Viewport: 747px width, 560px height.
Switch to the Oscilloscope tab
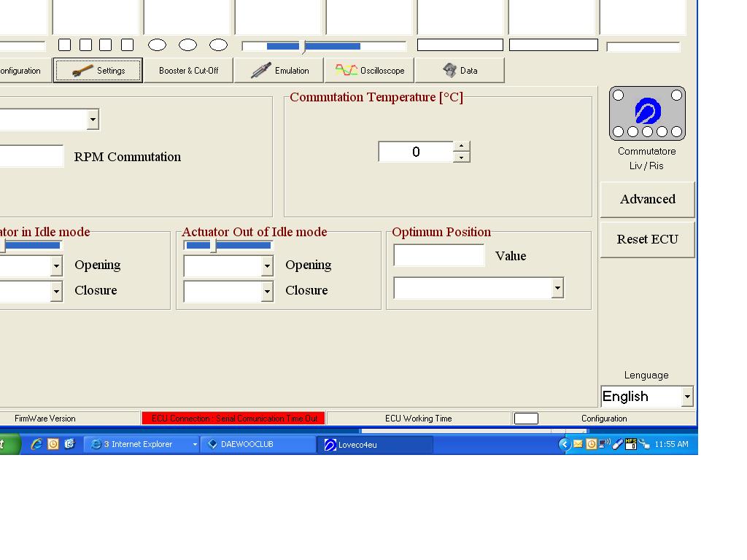[x=370, y=71]
